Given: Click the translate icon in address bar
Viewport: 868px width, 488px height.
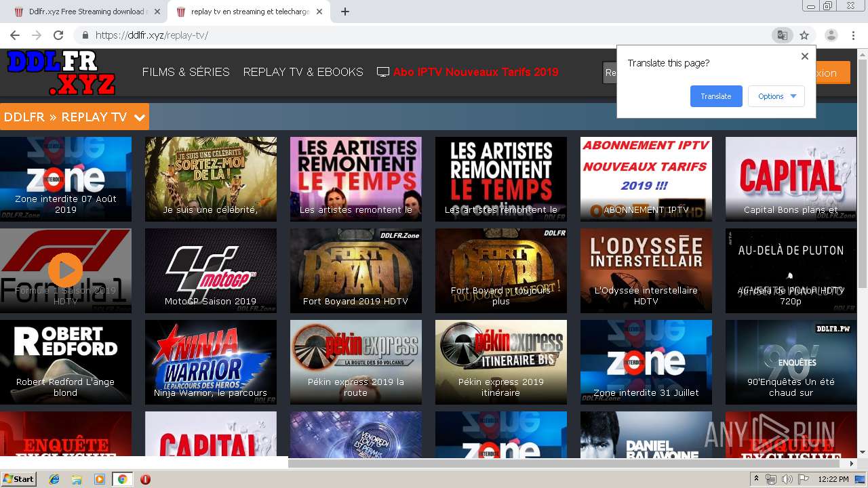Looking at the screenshot, I should pos(782,35).
